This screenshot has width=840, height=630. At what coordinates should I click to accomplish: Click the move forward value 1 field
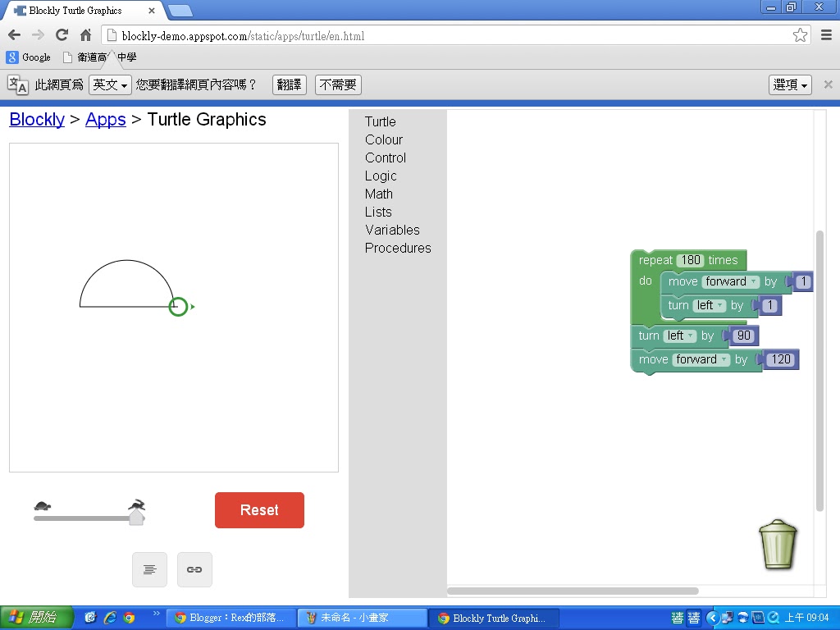802,282
